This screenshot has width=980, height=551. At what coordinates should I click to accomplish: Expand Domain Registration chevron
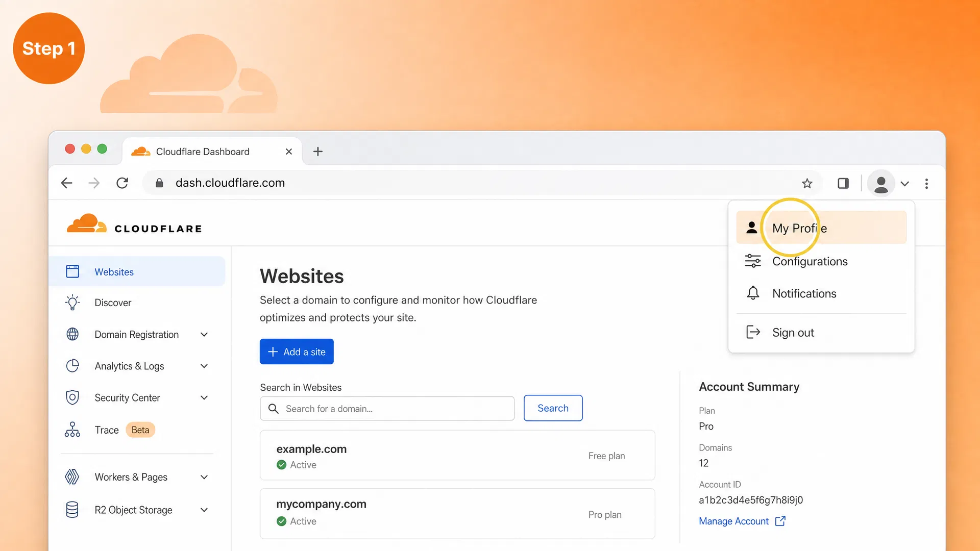[204, 335]
